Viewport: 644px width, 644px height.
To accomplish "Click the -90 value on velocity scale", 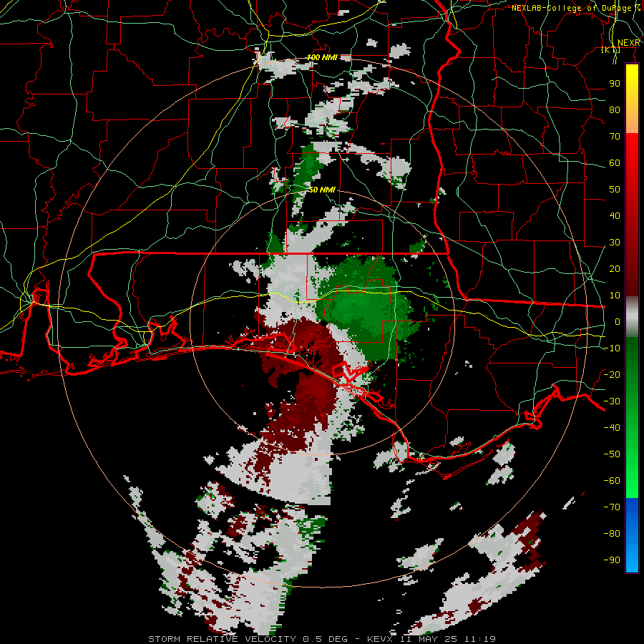I will 612,560.
